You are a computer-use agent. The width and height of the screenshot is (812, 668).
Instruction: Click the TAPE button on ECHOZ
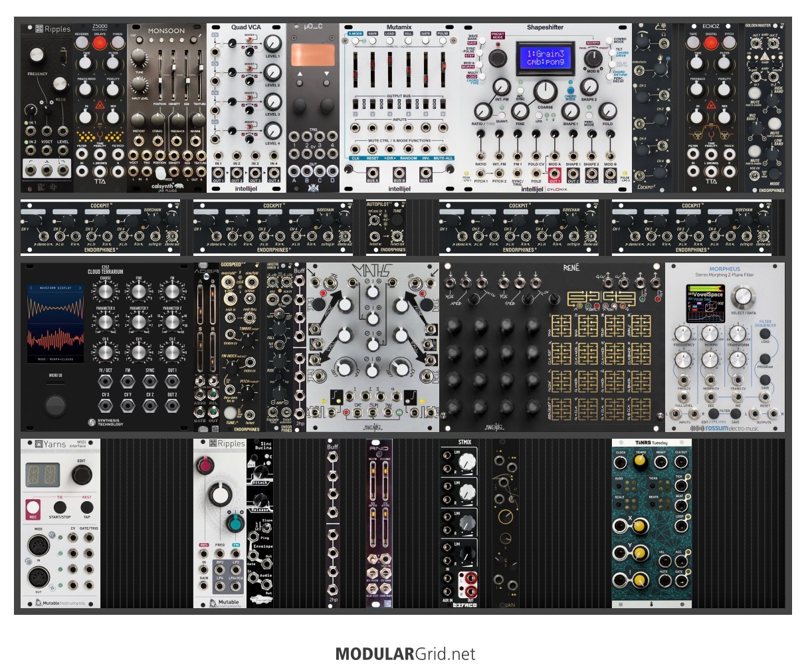694,43
